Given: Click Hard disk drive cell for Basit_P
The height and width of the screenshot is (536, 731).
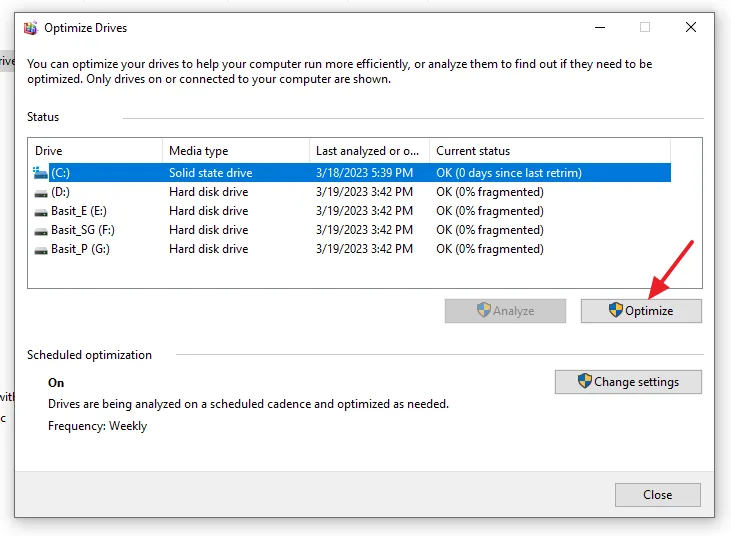Looking at the screenshot, I should 208,249.
